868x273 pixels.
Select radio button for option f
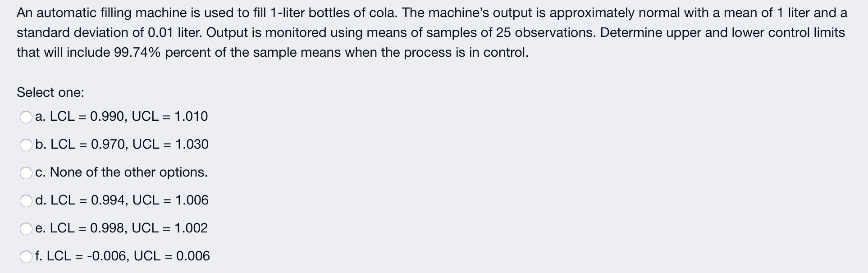coord(27,256)
